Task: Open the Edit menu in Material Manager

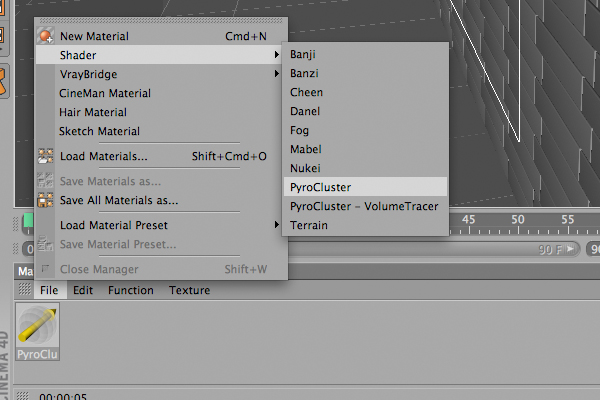Action: point(83,290)
